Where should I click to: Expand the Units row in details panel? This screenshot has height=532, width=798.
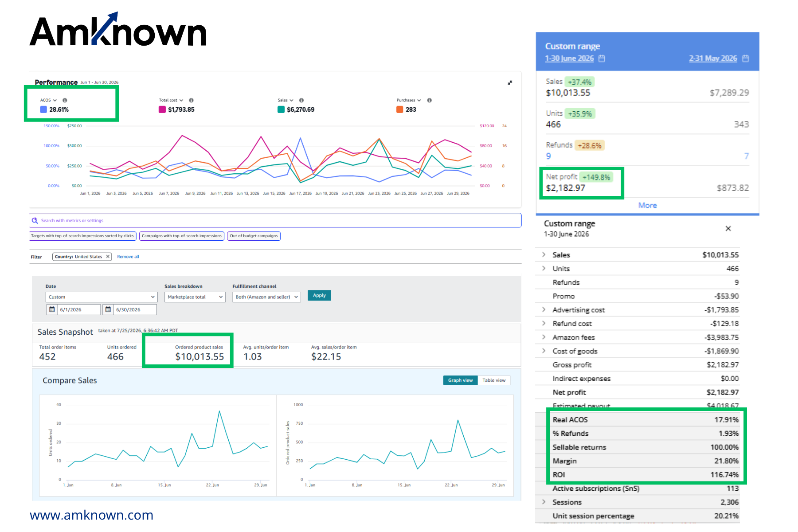point(544,269)
